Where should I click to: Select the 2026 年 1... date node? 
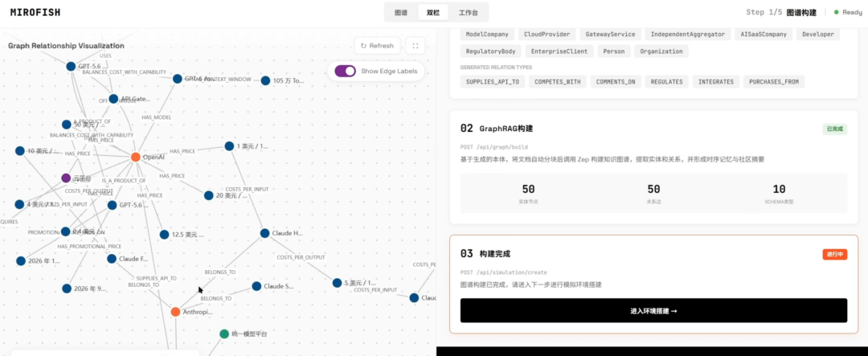(x=21, y=260)
